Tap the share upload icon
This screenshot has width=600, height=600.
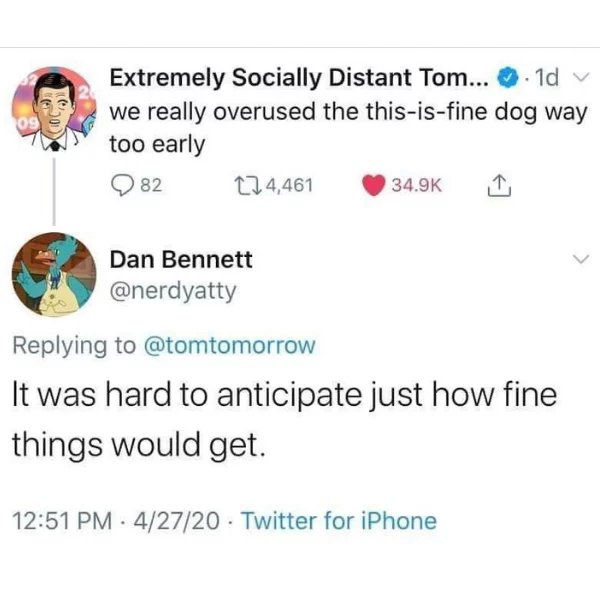coord(499,186)
